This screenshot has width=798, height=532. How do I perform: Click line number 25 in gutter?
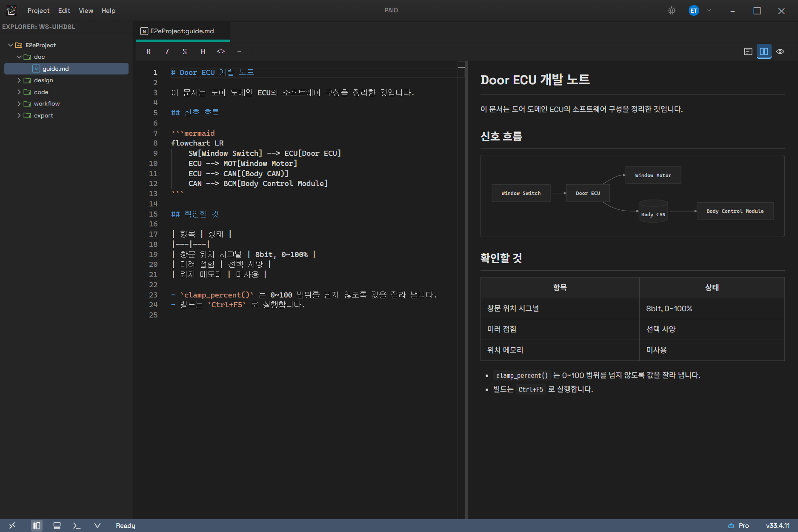(153, 315)
